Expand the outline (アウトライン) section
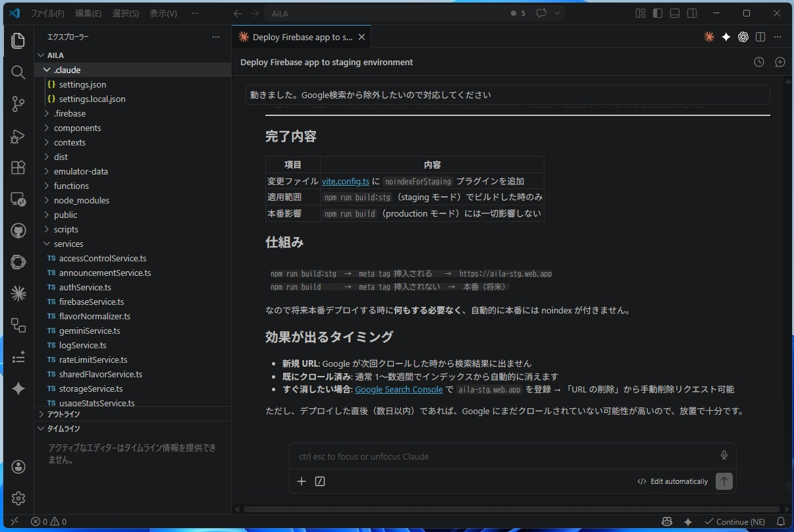The width and height of the screenshot is (794, 532). pos(132,414)
